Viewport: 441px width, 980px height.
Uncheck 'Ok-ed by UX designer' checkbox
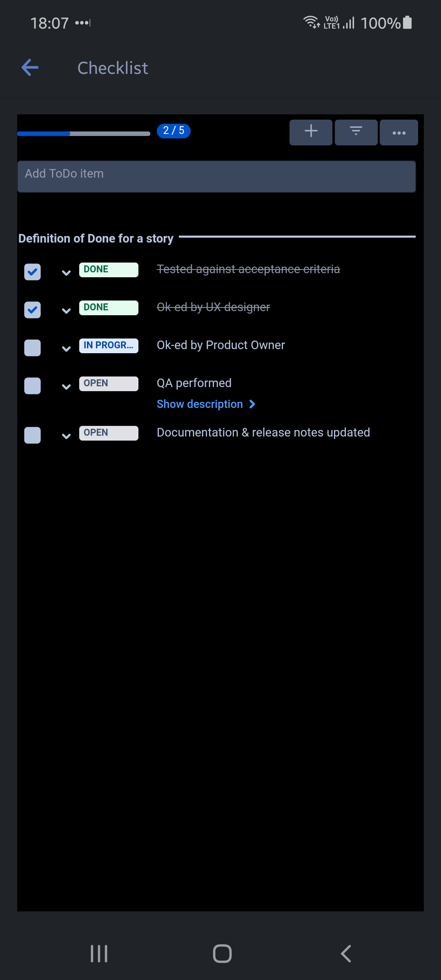coord(33,310)
